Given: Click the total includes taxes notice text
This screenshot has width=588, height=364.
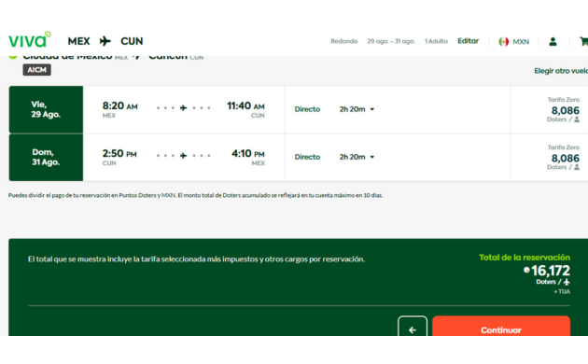Looking at the screenshot, I should coord(196,259).
